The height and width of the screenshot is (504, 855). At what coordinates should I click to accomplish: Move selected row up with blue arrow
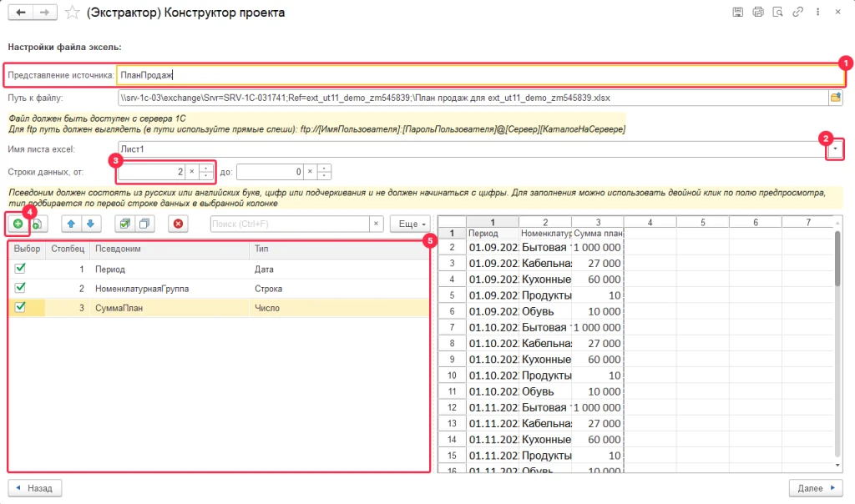pyautogui.click(x=73, y=224)
